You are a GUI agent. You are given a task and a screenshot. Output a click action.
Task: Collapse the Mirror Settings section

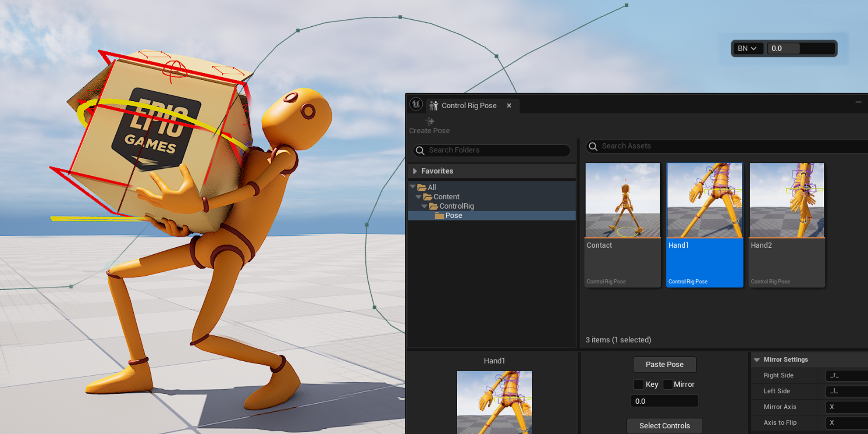pyautogui.click(x=757, y=359)
